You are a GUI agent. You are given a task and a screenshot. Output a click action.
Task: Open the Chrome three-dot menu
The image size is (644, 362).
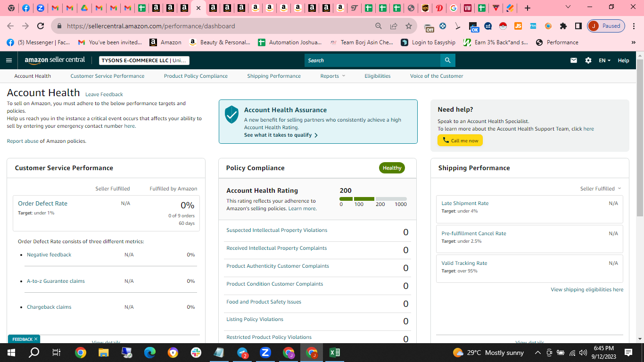pos(634,26)
